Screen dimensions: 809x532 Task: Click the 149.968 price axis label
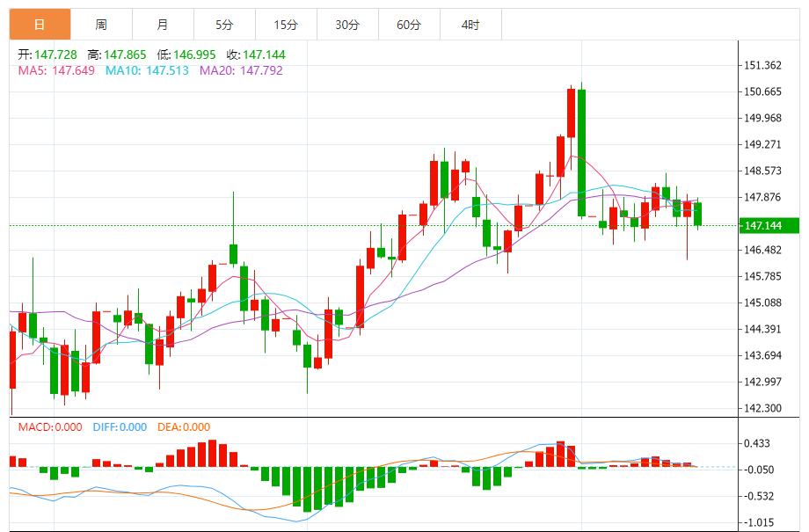762,118
